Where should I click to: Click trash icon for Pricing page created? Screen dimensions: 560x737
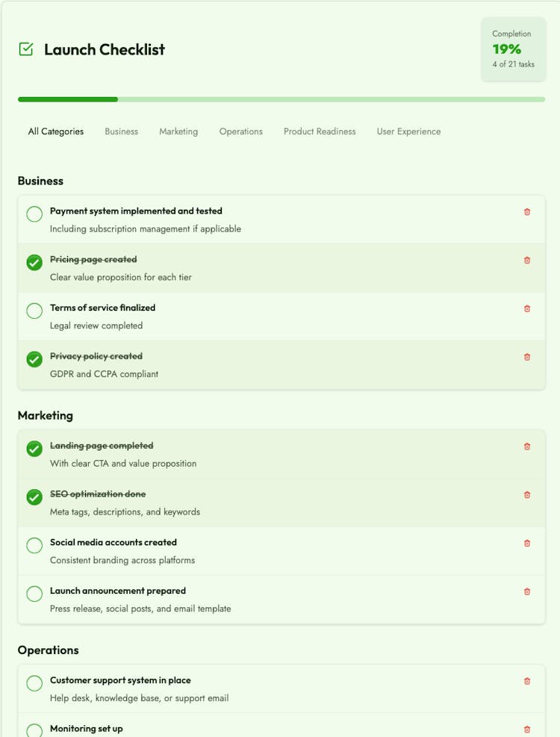tap(526, 261)
